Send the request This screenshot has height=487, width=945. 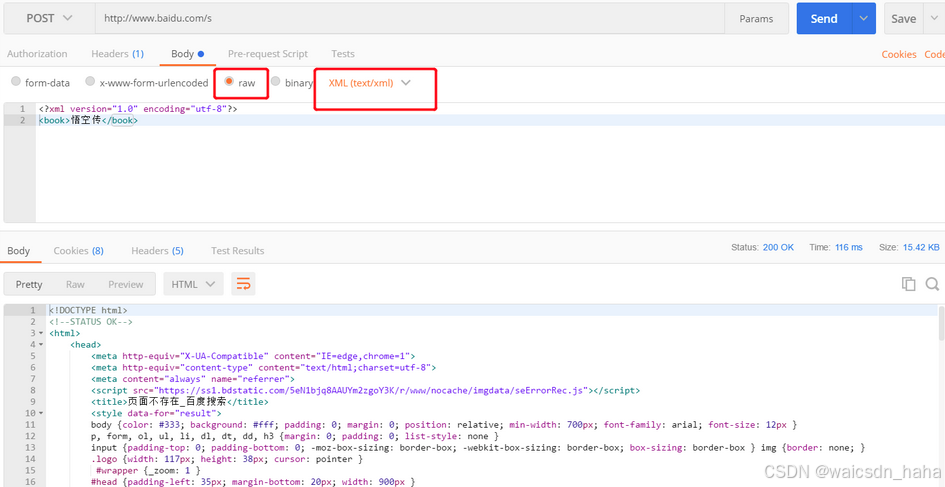pyautogui.click(x=824, y=19)
